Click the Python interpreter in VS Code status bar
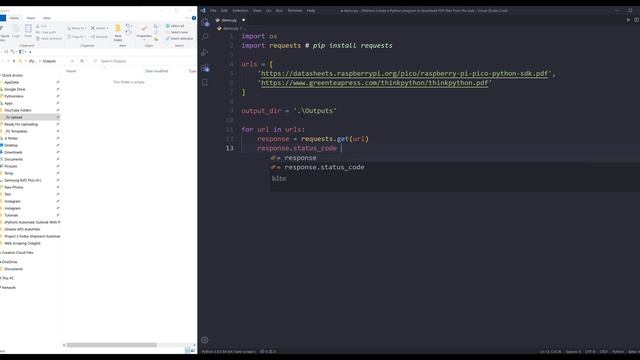Screen dimensions: 640x360 click(x=229, y=351)
